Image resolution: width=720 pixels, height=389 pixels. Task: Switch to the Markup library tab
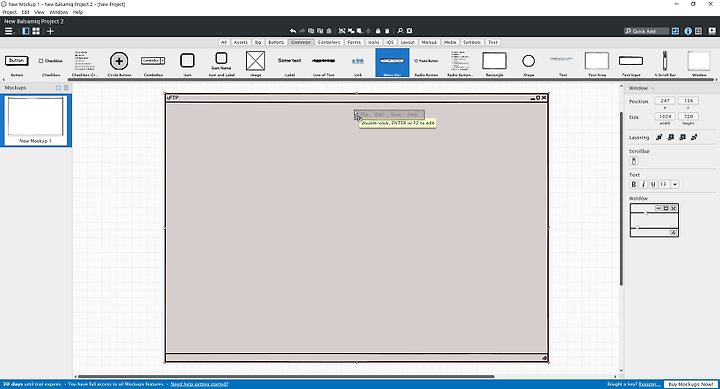tap(429, 42)
